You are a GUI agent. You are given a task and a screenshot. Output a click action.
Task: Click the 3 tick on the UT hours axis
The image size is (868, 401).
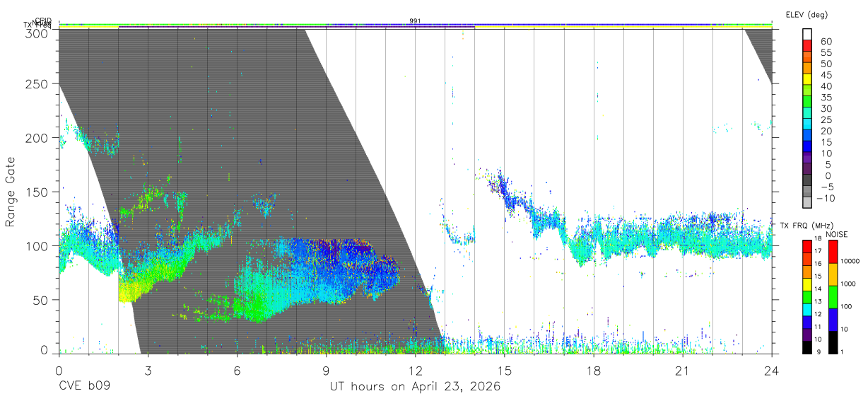[148, 371]
